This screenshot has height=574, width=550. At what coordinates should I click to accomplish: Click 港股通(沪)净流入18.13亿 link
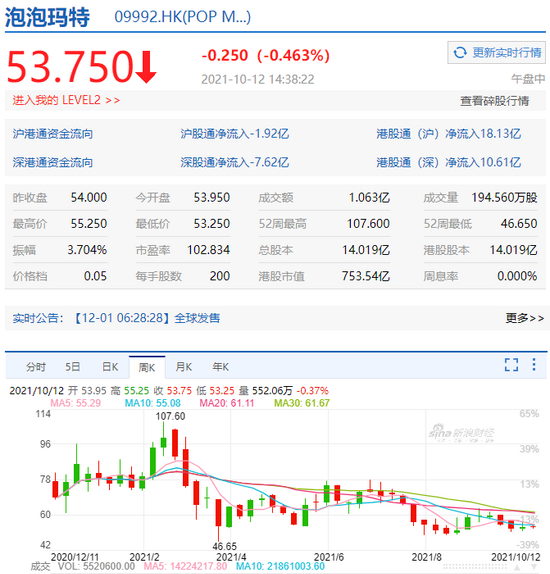click(449, 134)
